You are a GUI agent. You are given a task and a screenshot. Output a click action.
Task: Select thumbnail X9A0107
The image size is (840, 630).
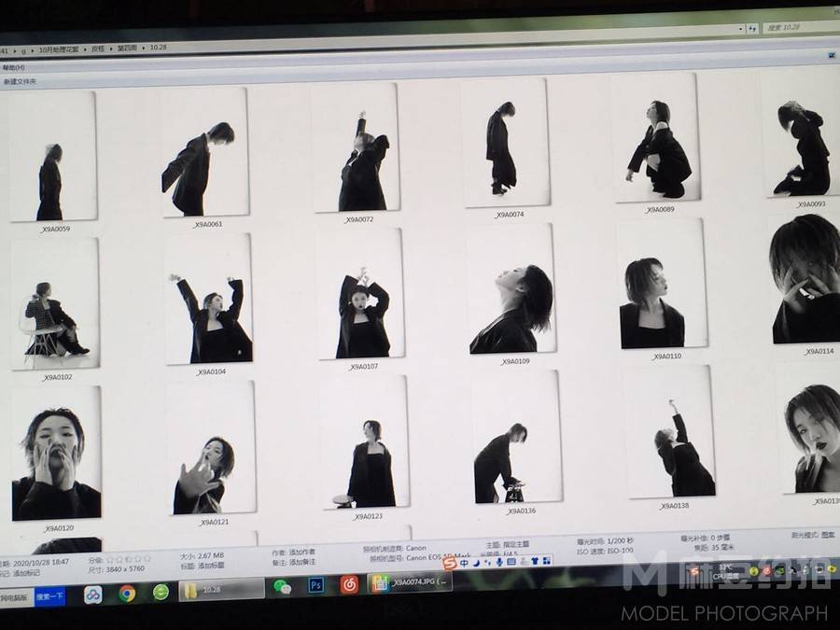[x=361, y=294]
